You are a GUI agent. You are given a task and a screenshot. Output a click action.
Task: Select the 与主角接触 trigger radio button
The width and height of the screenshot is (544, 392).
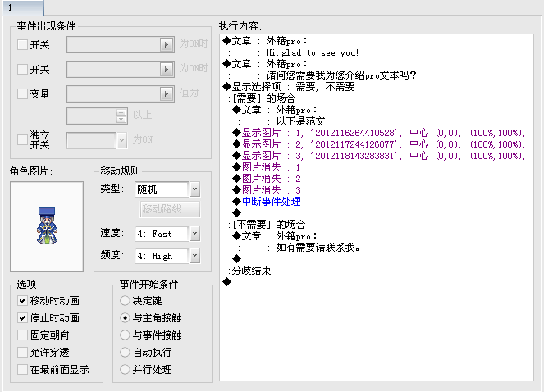[125, 317]
